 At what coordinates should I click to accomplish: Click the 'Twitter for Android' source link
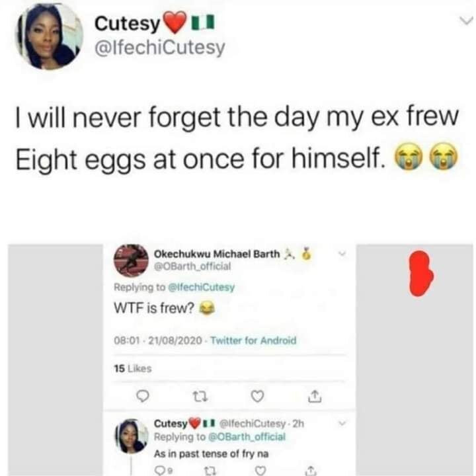pyautogui.click(x=260, y=341)
